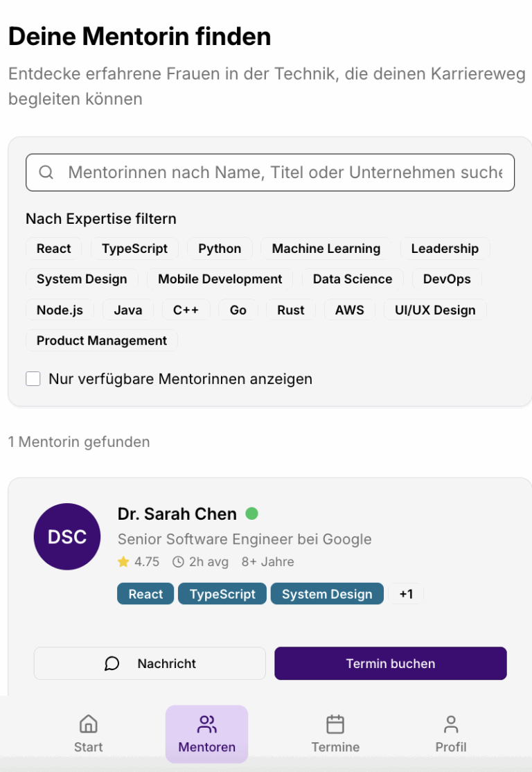Click the speech bubble icon in the Nachricht button
The height and width of the screenshot is (772, 532).
point(112,663)
